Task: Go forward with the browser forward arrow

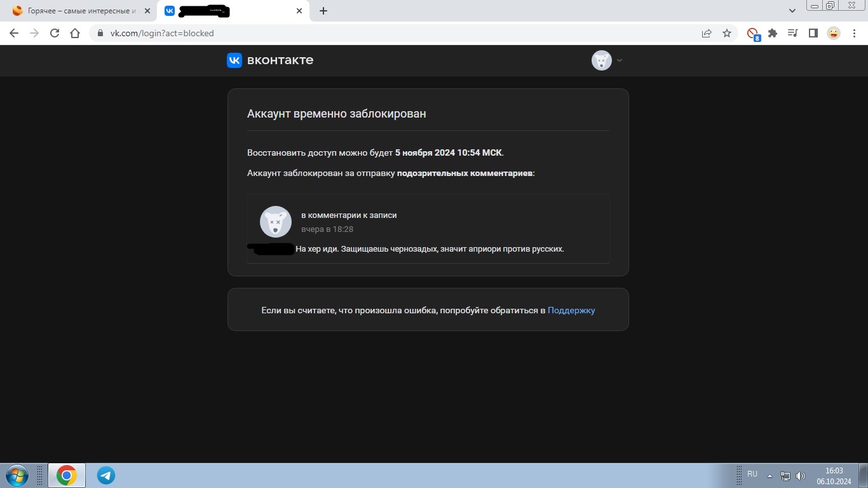Action: click(34, 33)
